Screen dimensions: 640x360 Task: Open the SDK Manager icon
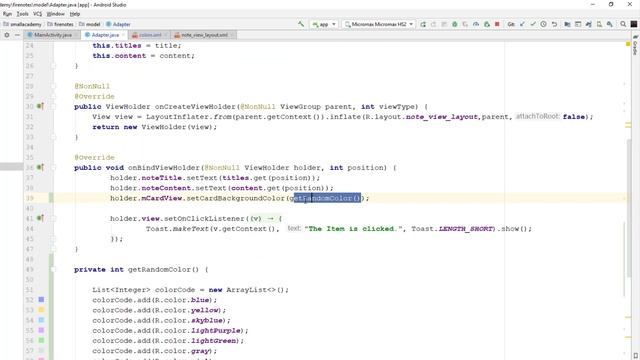tap(610, 24)
